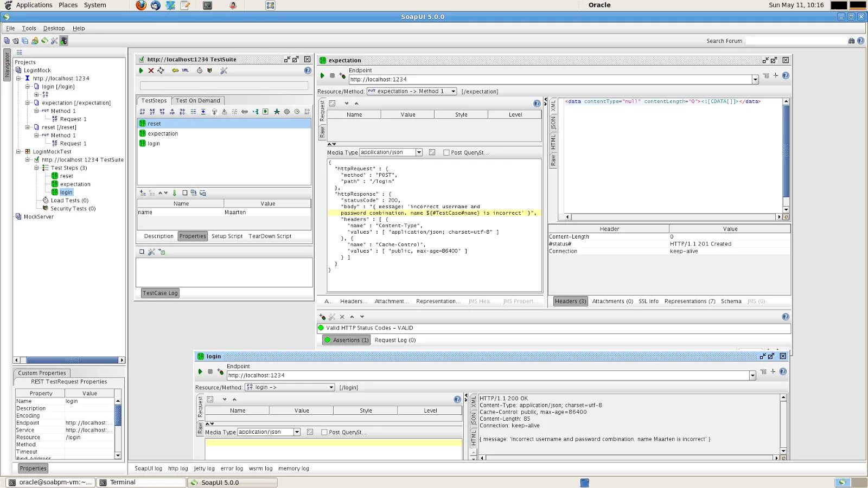Image resolution: width=868 pixels, height=488 pixels.
Task: Add delay step clock icon
Action: [297, 112]
